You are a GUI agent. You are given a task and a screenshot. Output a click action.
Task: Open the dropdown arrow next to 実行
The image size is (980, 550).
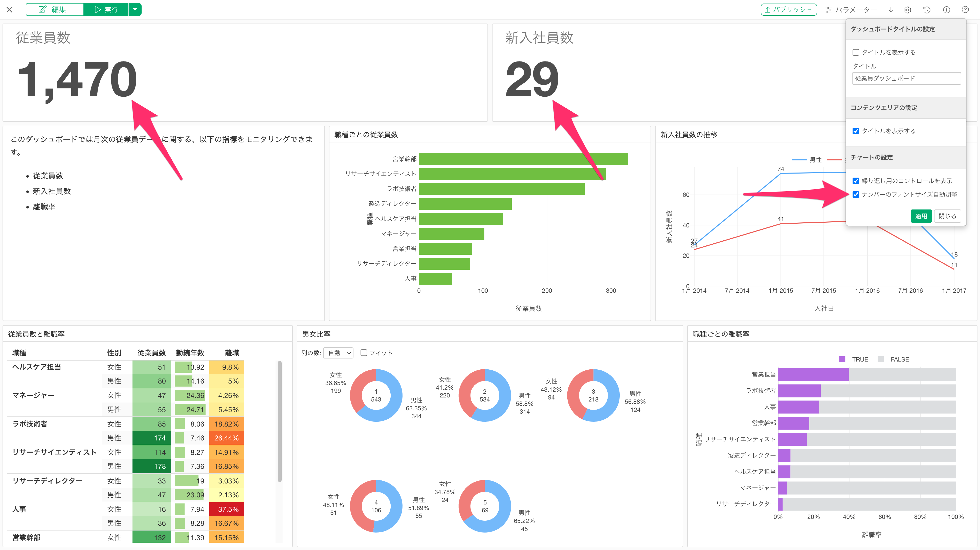135,10
